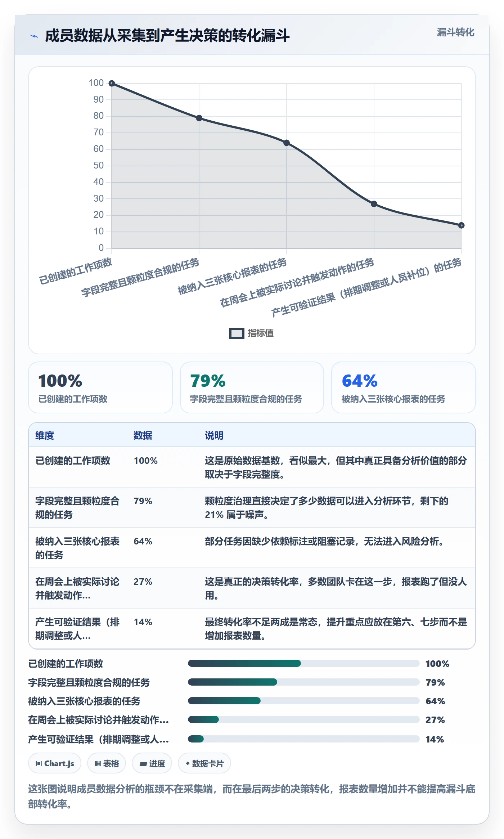Select the chart data point at value 27

pos(374,204)
